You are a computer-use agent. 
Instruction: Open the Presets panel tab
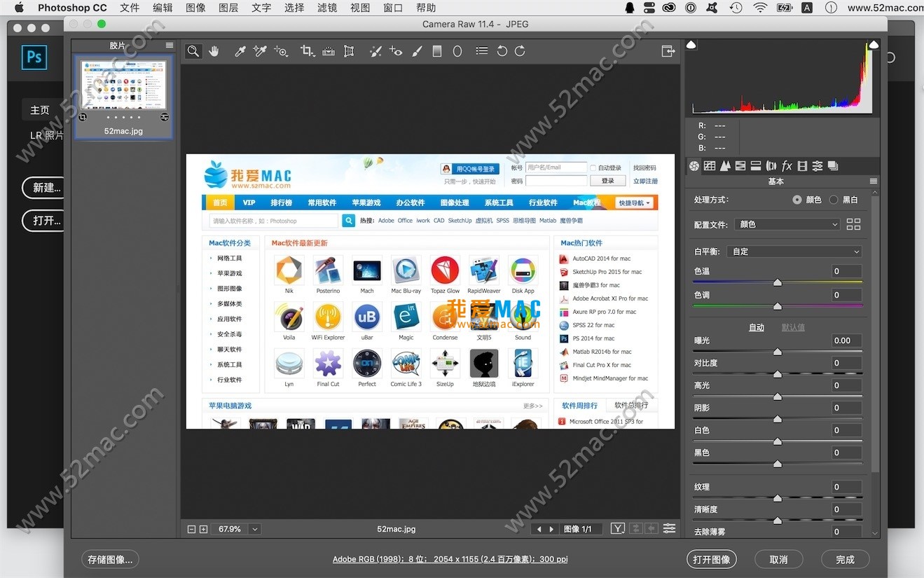click(x=818, y=166)
